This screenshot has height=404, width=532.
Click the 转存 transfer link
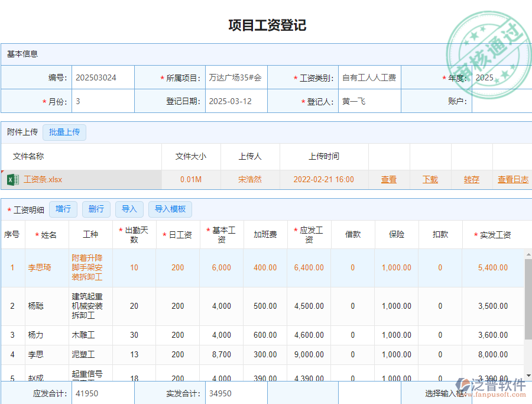(x=471, y=179)
